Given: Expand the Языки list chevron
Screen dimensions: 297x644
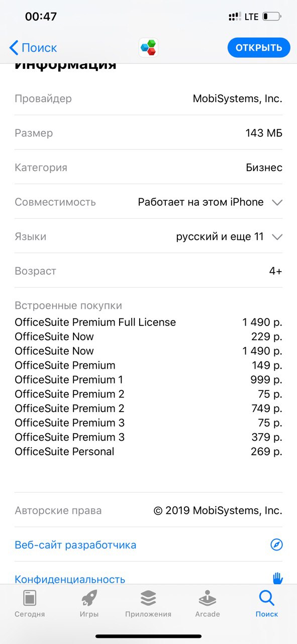Looking at the screenshot, I should pyautogui.click(x=277, y=236).
